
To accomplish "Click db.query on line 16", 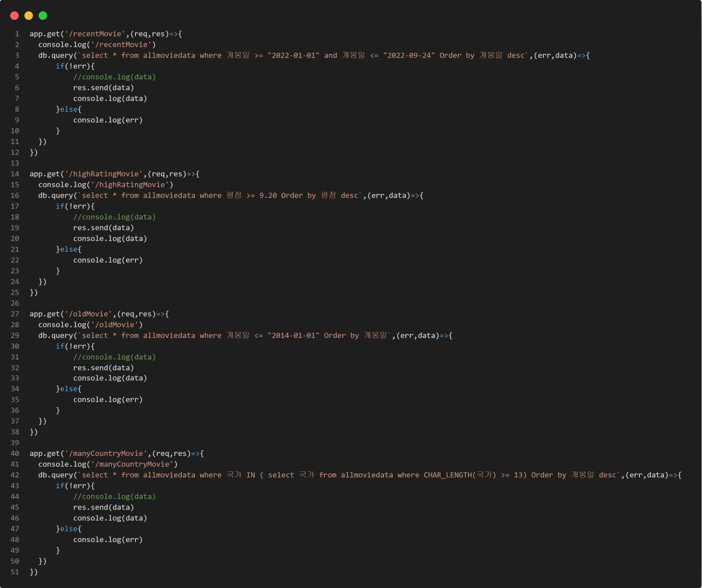I will pyautogui.click(x=56, y=195).
